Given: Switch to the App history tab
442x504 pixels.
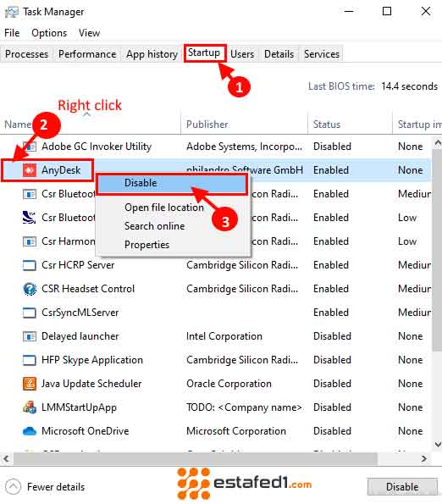Looking at the screenshot, I should click(152, 54).
